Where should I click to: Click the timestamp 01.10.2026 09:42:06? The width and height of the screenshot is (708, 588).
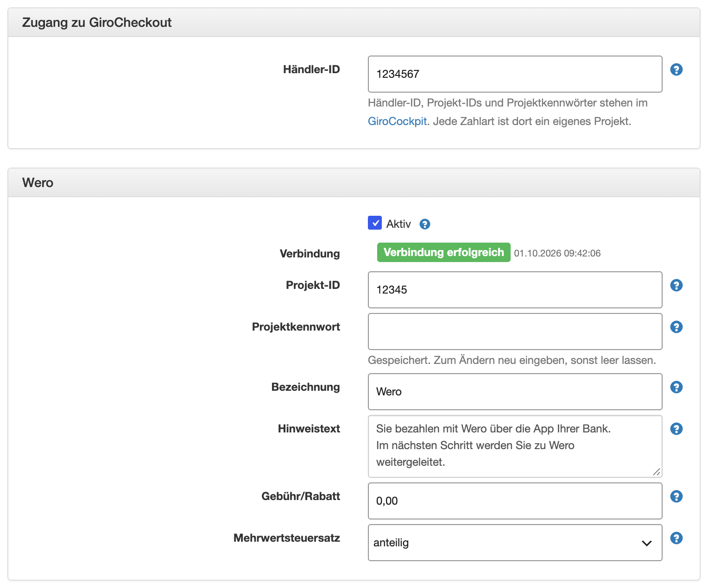557,253
